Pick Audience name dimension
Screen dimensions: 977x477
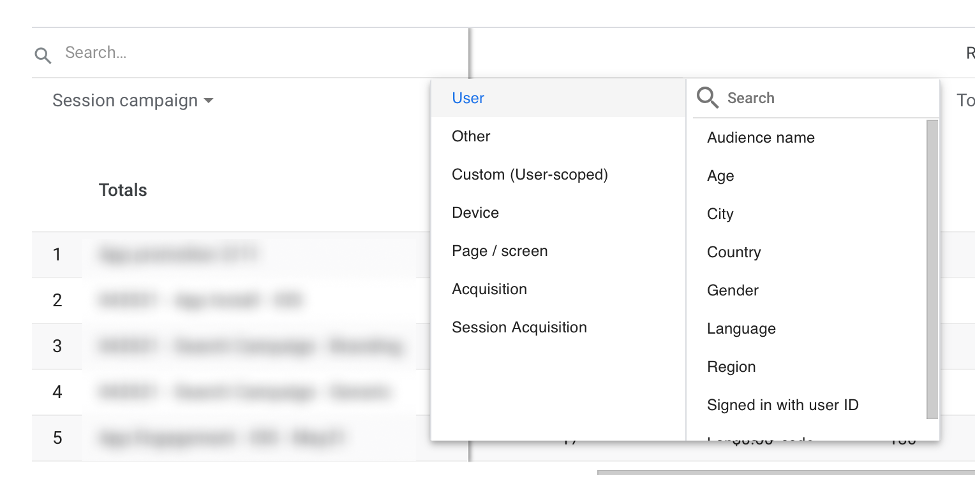pyautogui.click(x=760, y=138)
